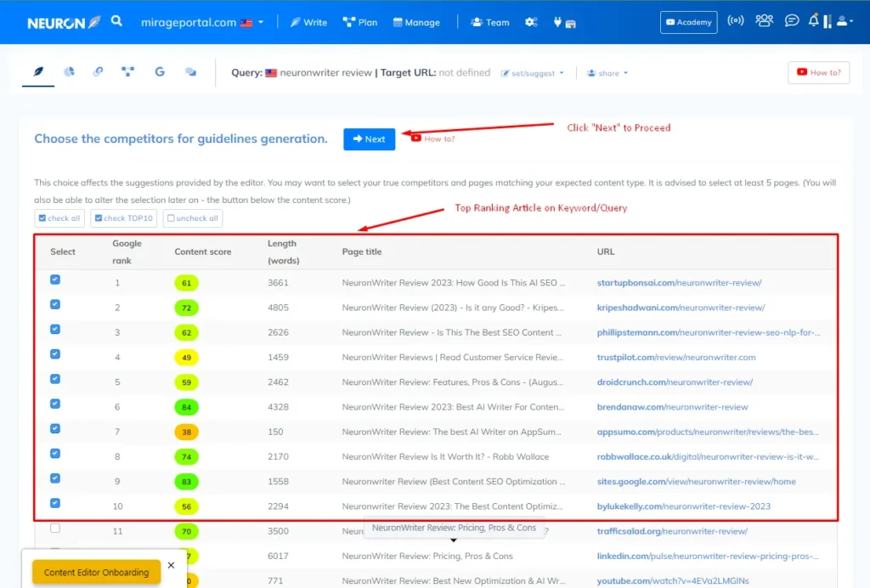870x588 pixels.
Task: Open the chain link icon tab
Action: click(99, 71)
